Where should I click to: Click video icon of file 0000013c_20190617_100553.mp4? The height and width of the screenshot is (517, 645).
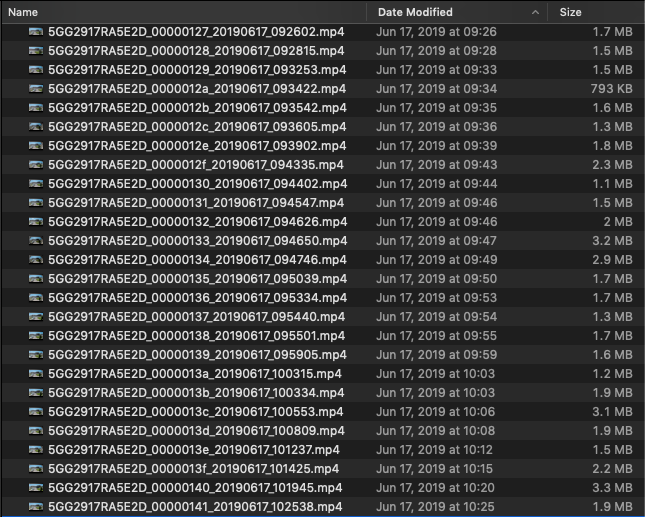[x=36, y=412]
